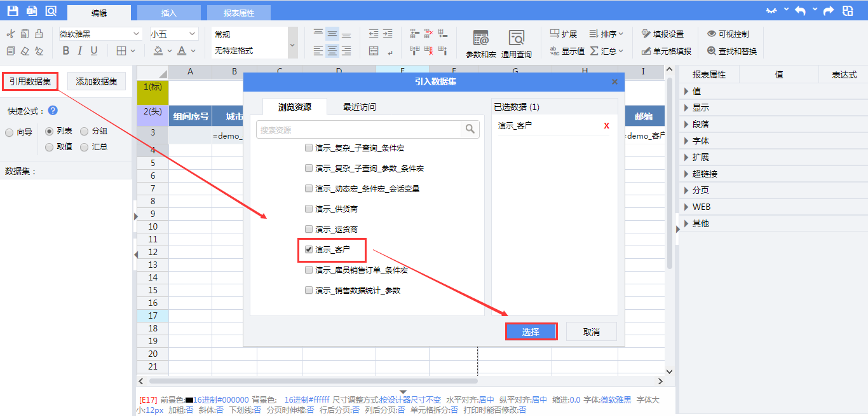Click the 选择 button to confirm
Viewport: 868px width, 416px height.
tap(531, 332)
